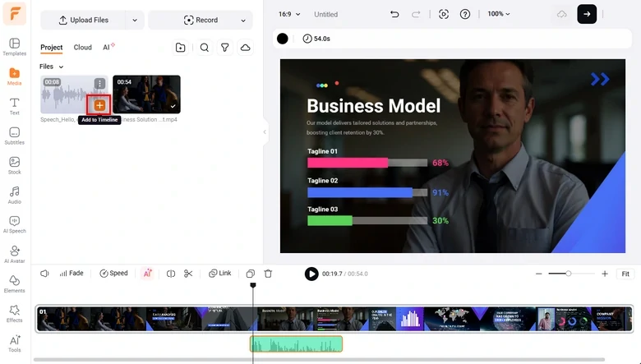Collapse the left media panel arrow
Viewport: 641px width, 364px height.
265,132
